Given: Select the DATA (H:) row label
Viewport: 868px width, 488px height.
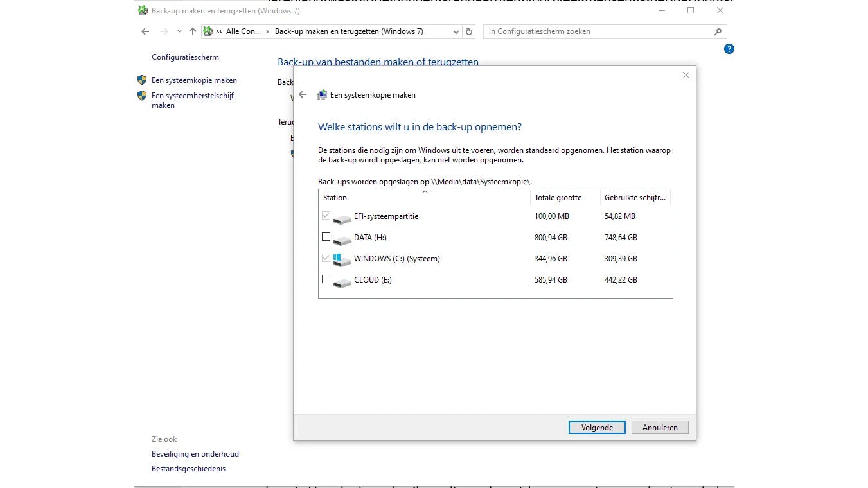Looking at the screenshot, I should [x=370, y=238].
